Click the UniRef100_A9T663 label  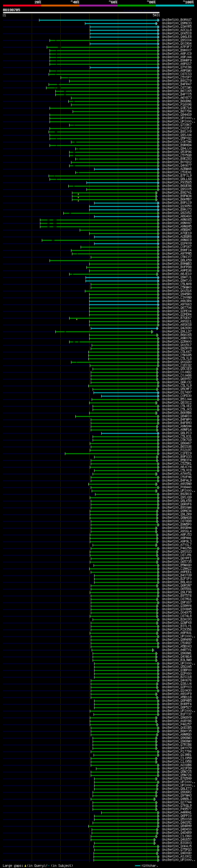tap(177, 305)
